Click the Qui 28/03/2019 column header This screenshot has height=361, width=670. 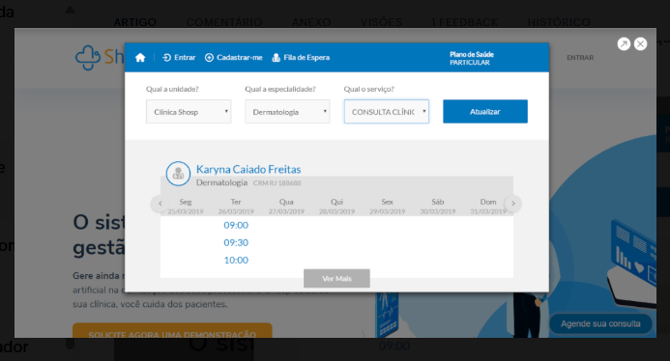click(x=337, y=206)
